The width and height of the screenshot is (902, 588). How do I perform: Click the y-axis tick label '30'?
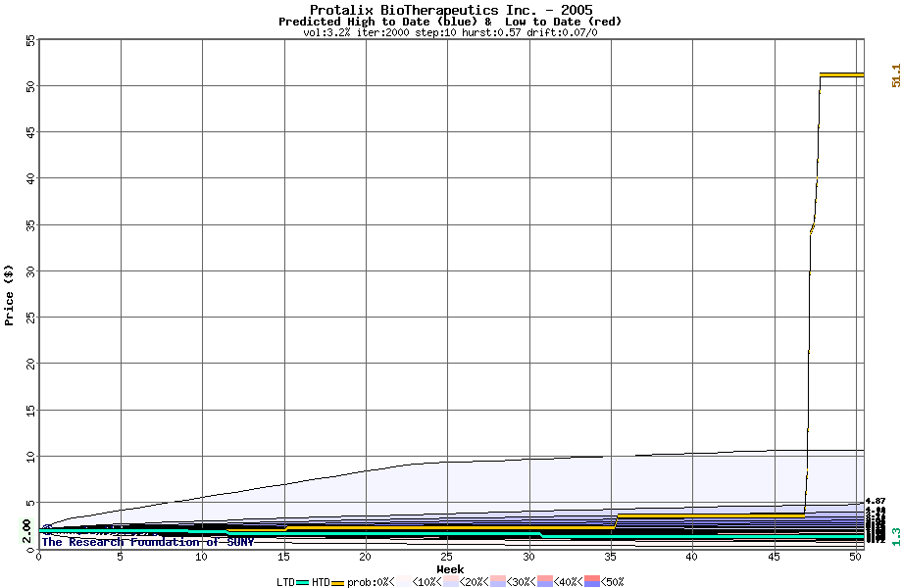pyautogui.click(x=30, y=271)
